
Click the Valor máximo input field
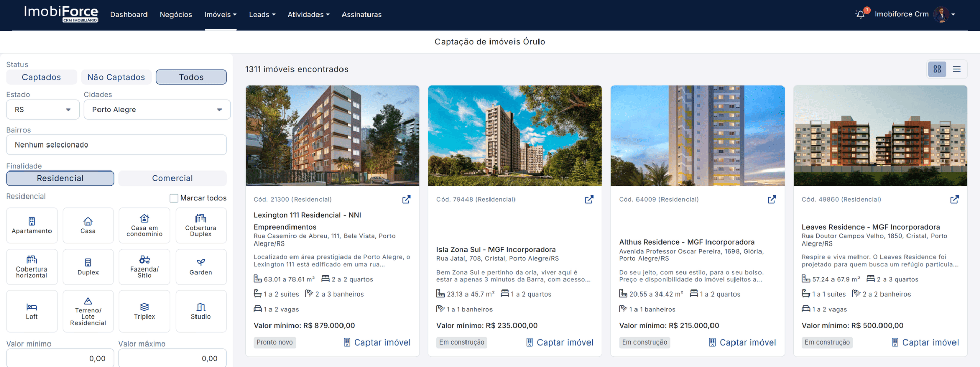[x=173, y=358]
